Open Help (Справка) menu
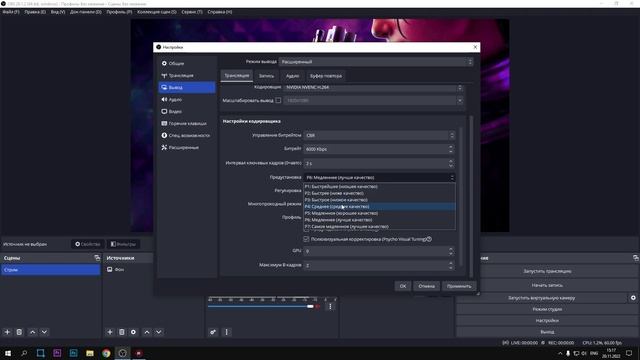640x360 pixels. (x=220, y=12)
